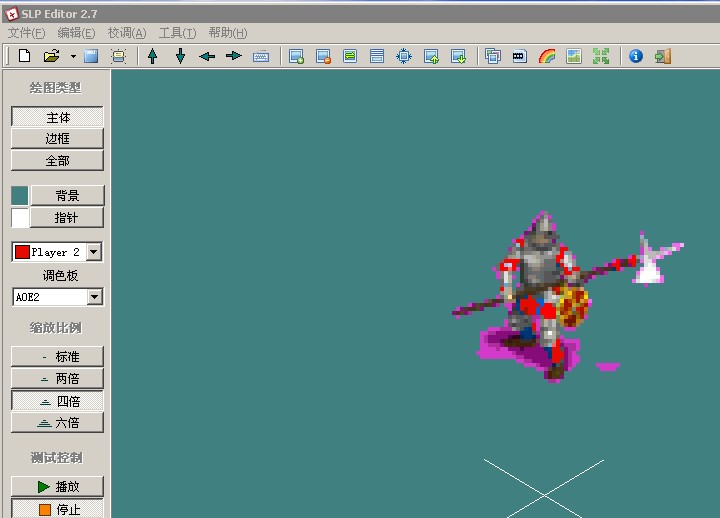Open an SLP file with folder icon
Image resolution: width=720 pixels, height=518 pixels.
pos(51,56)
